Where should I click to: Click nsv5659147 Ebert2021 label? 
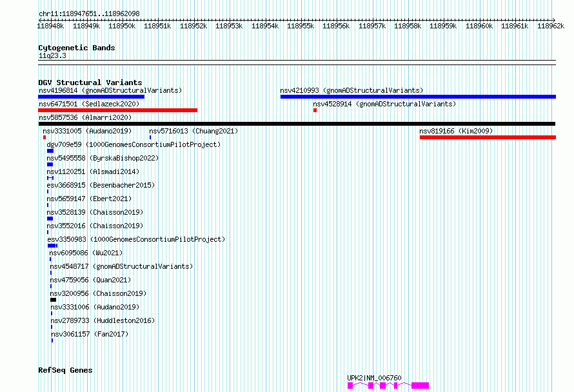point(89,199)
